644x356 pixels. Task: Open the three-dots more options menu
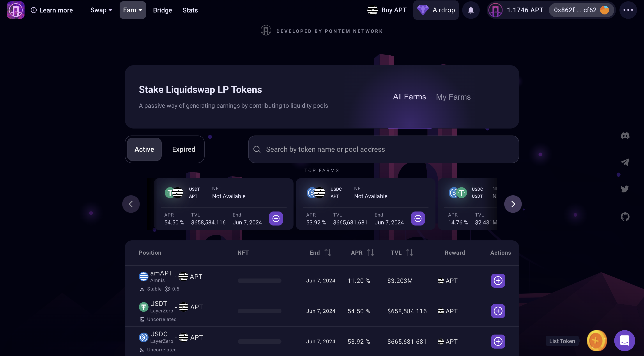pos(628,10)
